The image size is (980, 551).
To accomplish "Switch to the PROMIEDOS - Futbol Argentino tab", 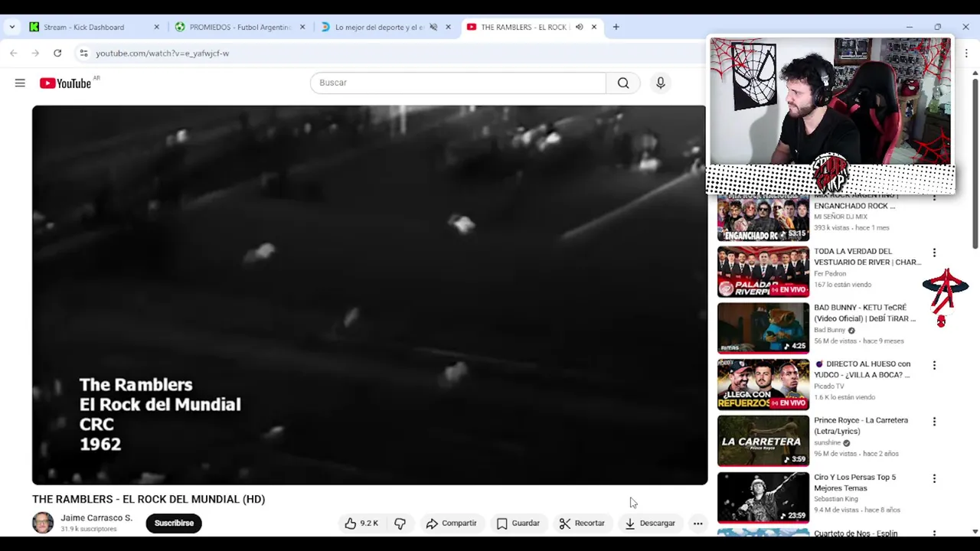I will click(x=240, y=27).
